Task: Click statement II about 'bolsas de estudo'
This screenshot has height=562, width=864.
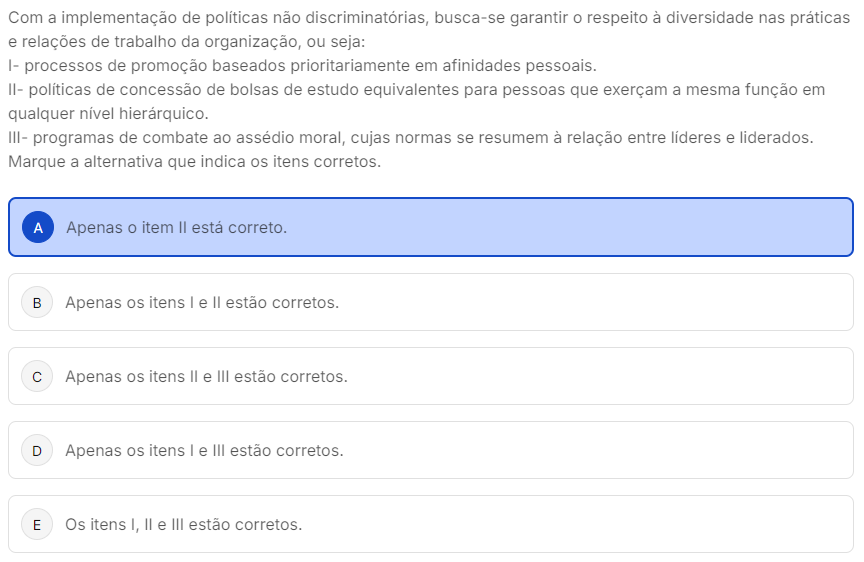Action: (416, 90)
